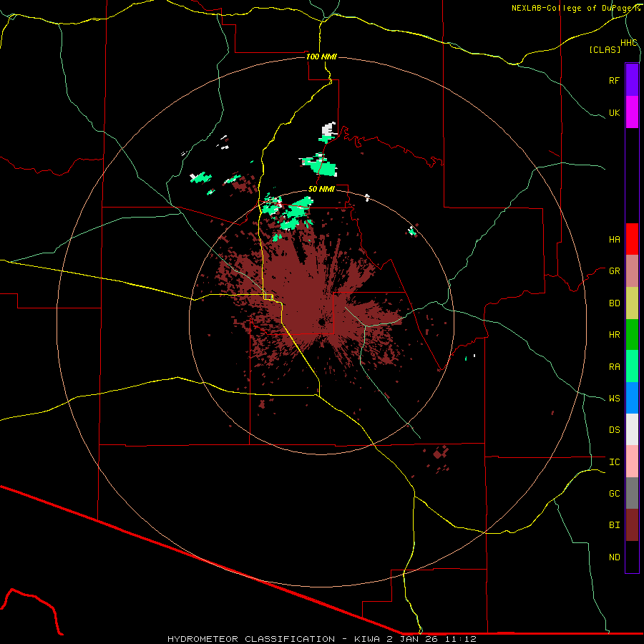Click the red HA hail legend swatch
Screen dimensions: 644x644
(x=632, y=239)
